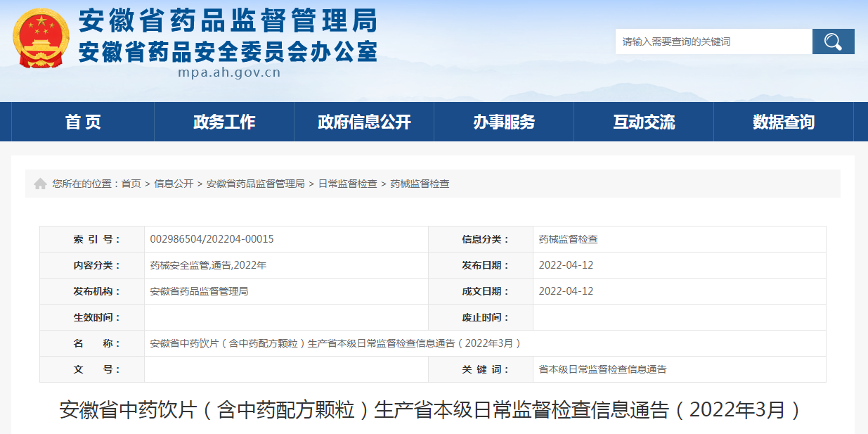Click the 关键词 label cell
This screenshot has width=868, height=434.
481,369
